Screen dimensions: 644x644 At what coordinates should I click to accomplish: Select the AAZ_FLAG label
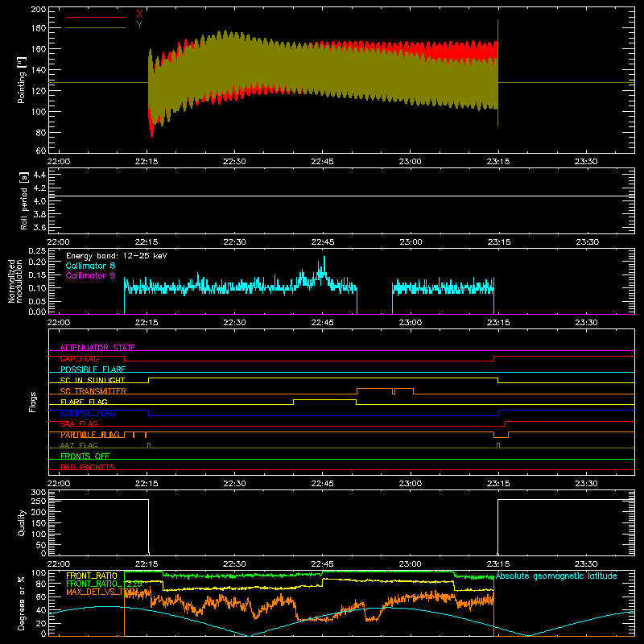79,445
